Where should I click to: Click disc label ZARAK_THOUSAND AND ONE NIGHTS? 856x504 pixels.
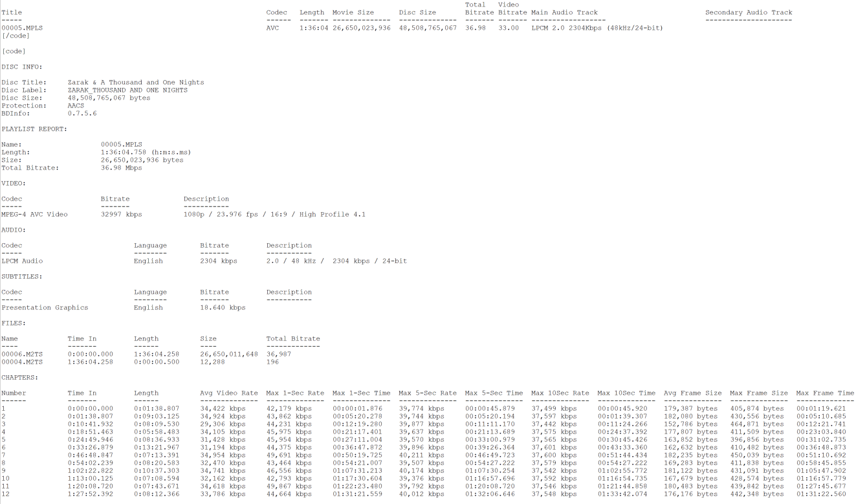127,90
